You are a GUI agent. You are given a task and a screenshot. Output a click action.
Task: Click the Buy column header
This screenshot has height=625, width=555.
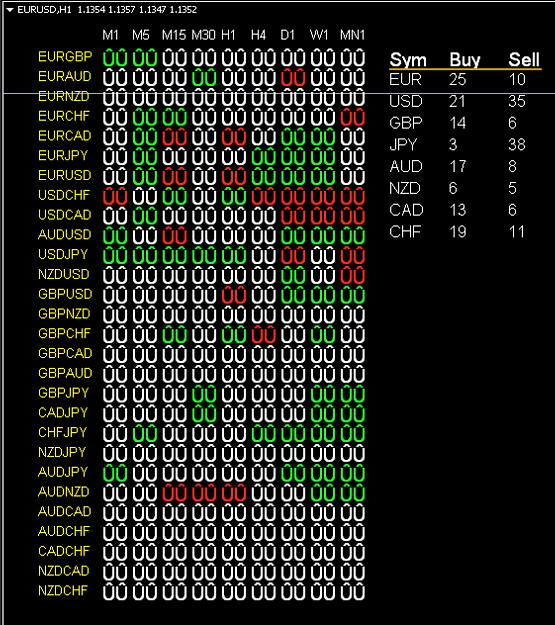click(x=465, y=60)
